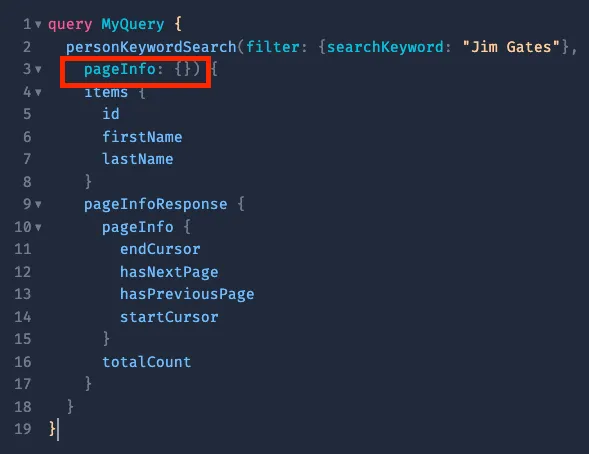Screen dimensions: 589x454
Task: Fold the nested pageInfo block at line 10
Action: [38, 227]
